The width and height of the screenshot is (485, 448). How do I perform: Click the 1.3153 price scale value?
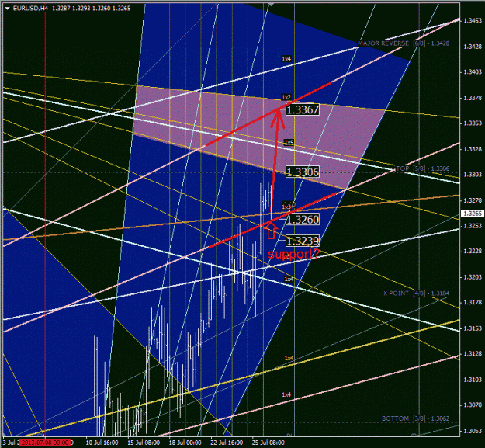coord(473,328)
